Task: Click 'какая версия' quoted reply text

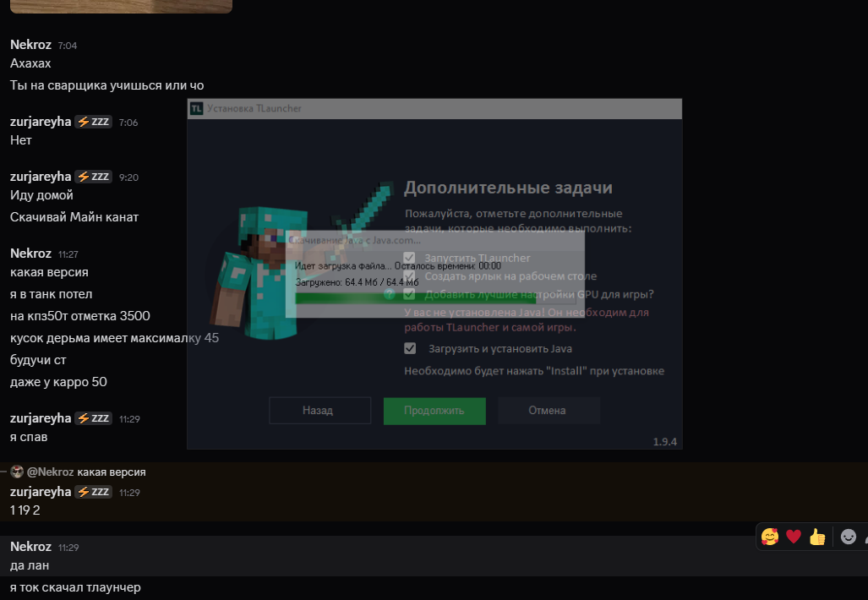Action: (x=112, y=472)
